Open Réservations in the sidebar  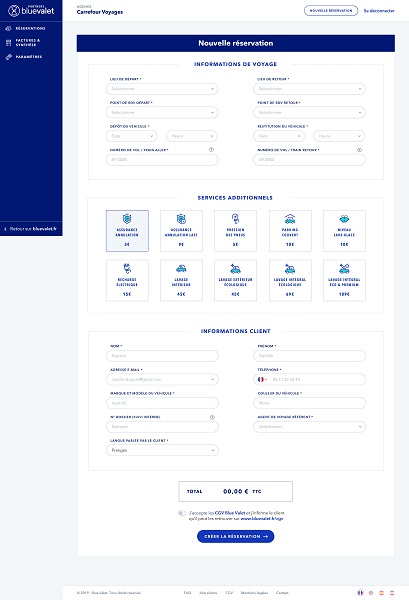pos(26,28)
